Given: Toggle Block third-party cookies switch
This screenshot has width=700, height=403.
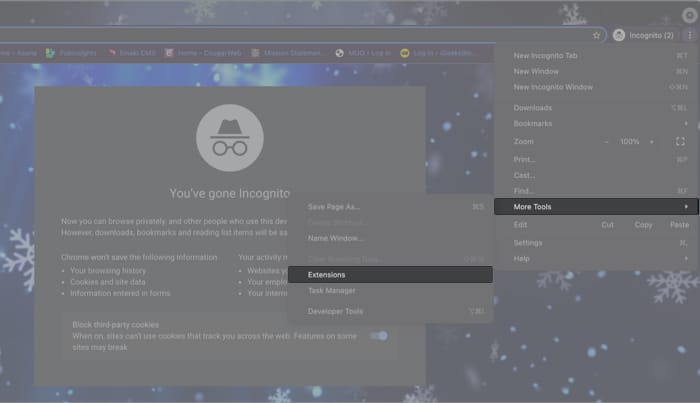Looking at the screenshot, I should tap(379, 336).
